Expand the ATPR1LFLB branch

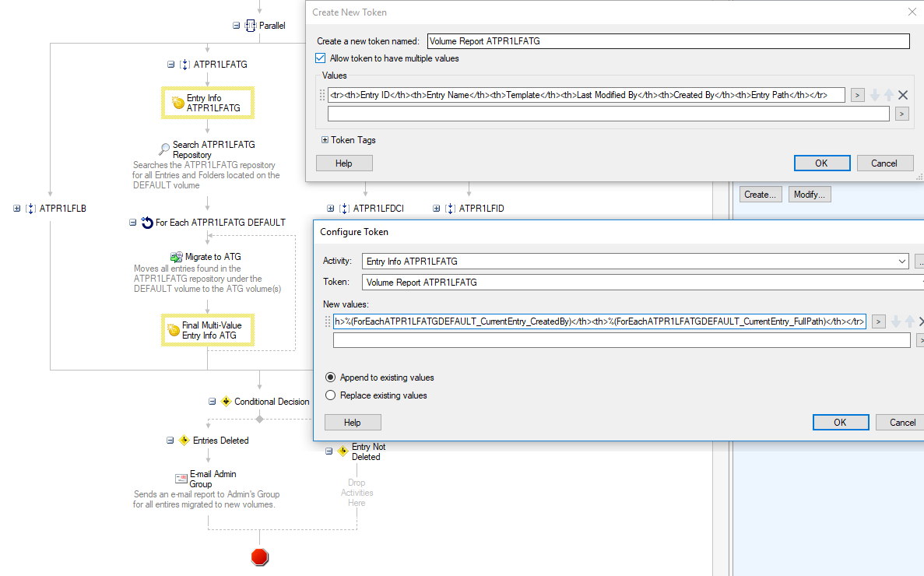point(16,209)
